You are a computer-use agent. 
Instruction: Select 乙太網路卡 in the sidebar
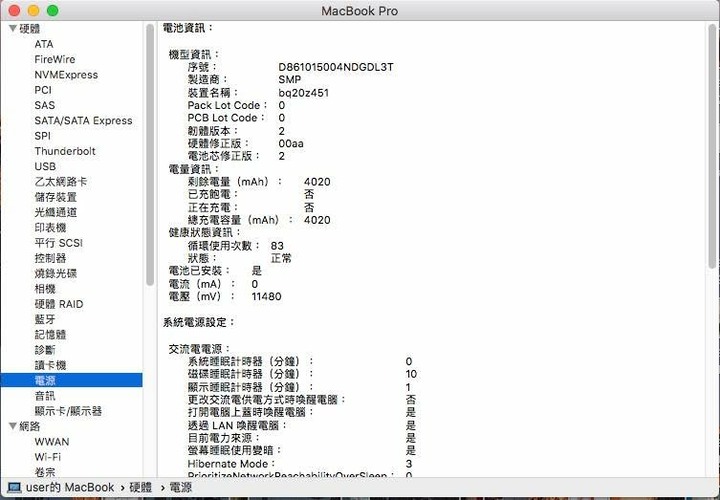pos(61,182)
